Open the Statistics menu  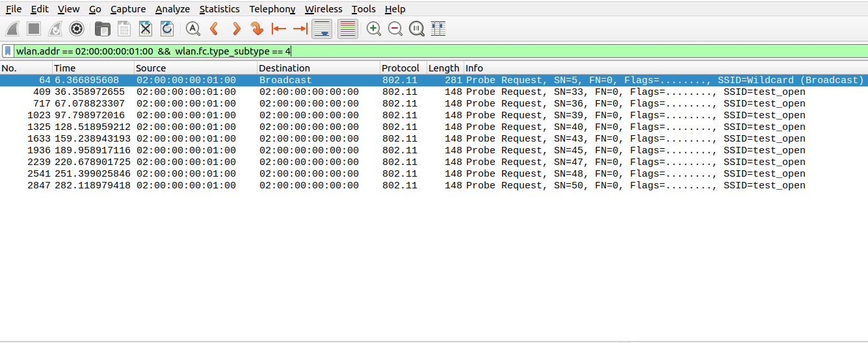(x=219, y=9)
